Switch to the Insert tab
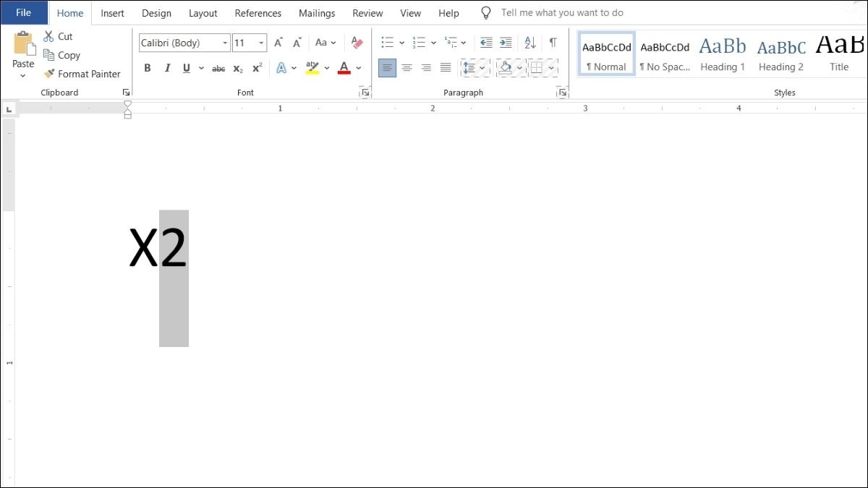 tap(112, 13)
